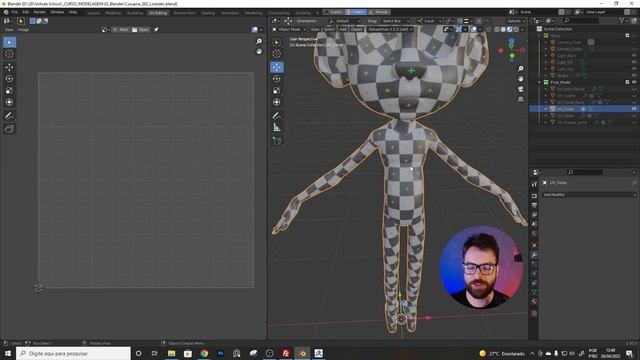The height and width of the screenshot is (360, 640).
Task: Open the Object properties tab icon
Action: tap(534, 245)
